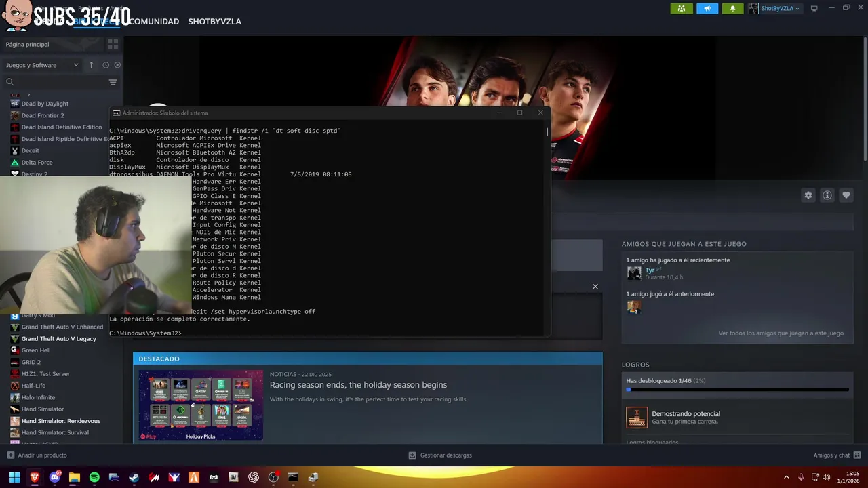The width and height of the screenshot is (868, 488).
Task: Toggle library sort order arrow
Action: (91, 65)
